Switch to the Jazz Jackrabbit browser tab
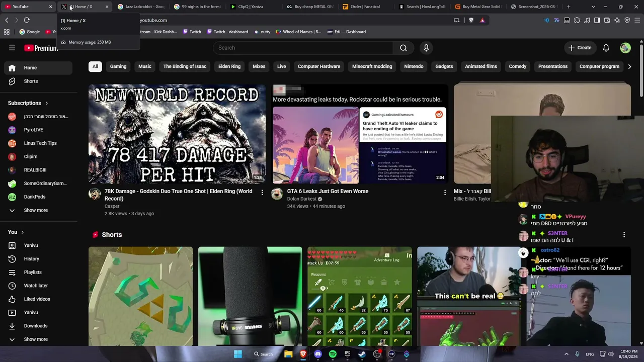The image size is (644, 362). tap(141, 7)
